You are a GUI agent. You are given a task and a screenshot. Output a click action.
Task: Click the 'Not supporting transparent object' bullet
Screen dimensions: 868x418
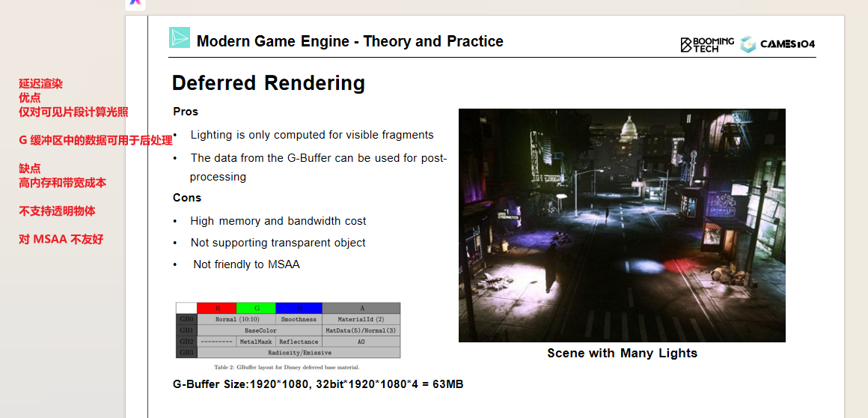(x=278, y=243)
